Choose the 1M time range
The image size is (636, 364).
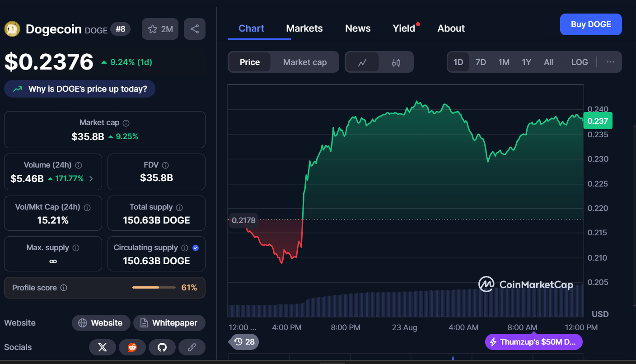pyautogui.click(x=504, y=62)
